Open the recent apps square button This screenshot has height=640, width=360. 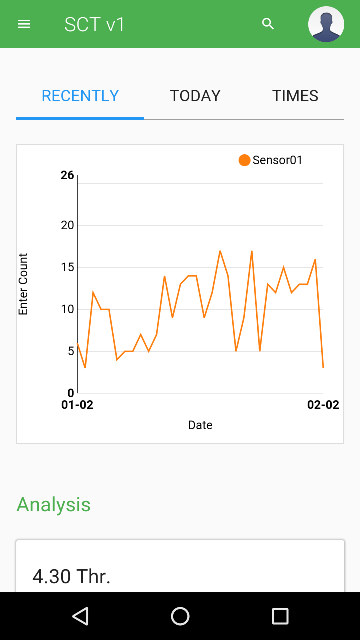[280, 616]
